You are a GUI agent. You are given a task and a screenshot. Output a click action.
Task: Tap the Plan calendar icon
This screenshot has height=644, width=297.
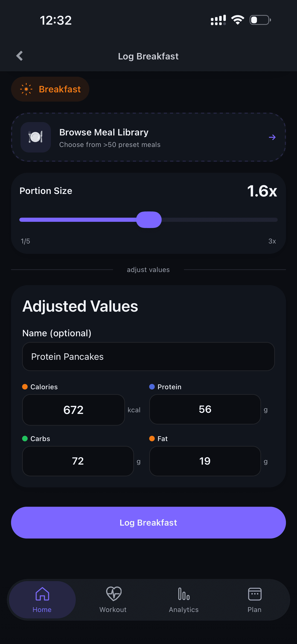254,594
